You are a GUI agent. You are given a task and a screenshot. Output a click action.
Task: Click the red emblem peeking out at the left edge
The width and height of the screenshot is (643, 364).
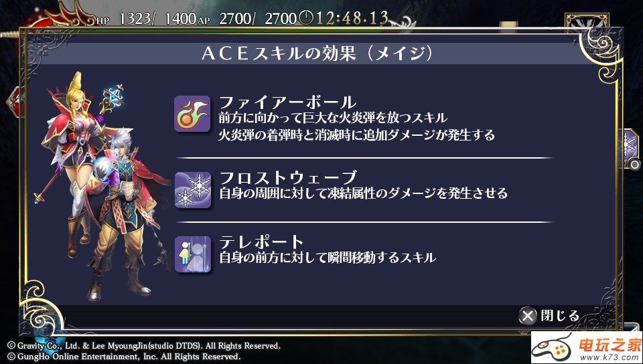tap(14, 102)
